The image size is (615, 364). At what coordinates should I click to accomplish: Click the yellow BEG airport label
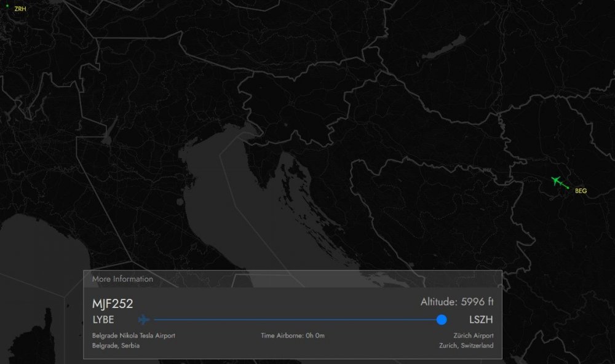point(581,191)
